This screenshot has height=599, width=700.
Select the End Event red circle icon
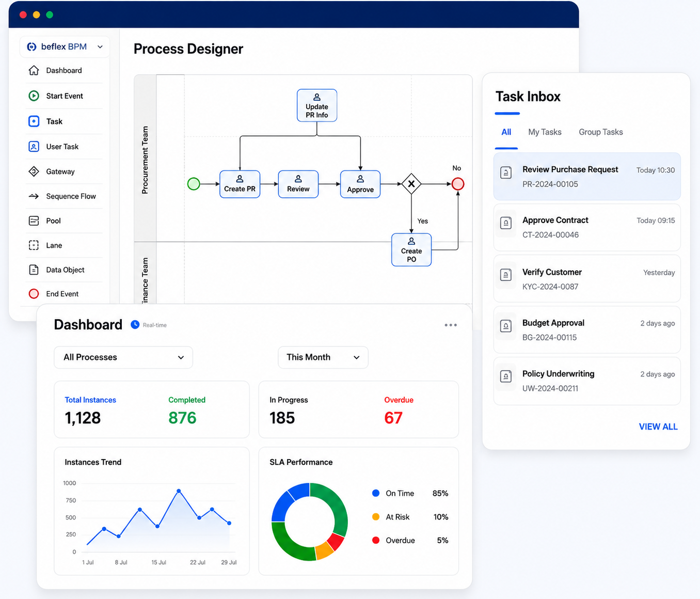coord(34,294)
